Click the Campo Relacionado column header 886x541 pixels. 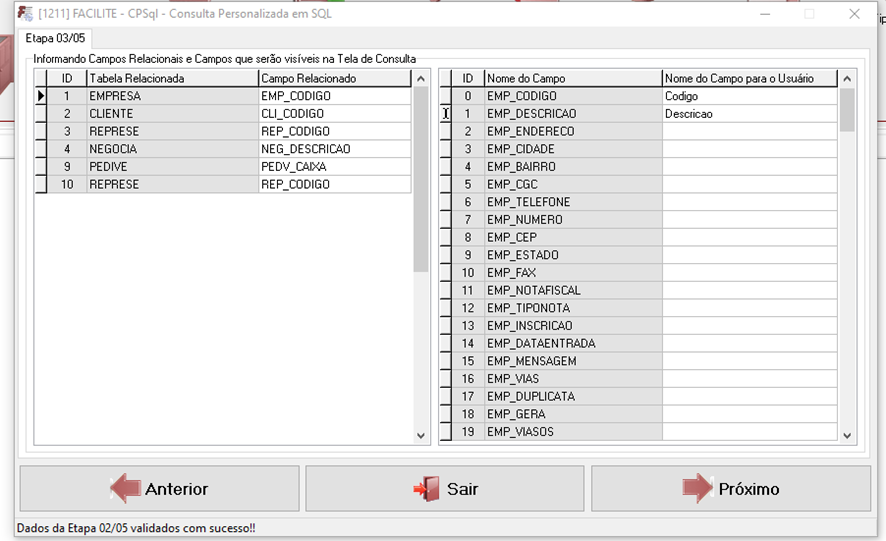(x=335, y=79)
